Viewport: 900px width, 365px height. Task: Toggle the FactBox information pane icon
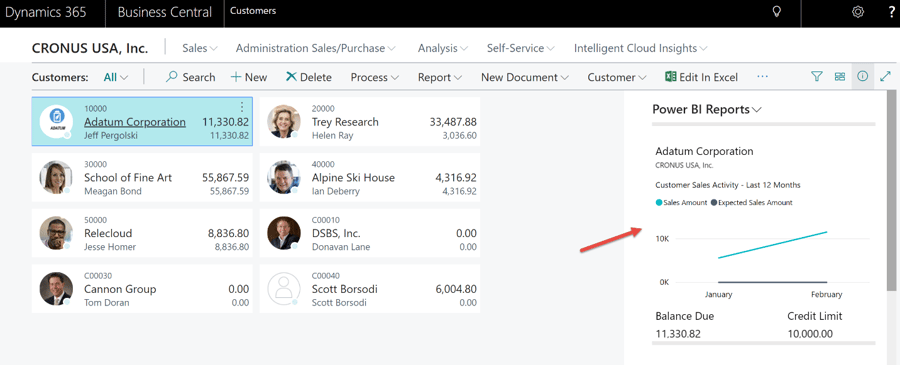coord(862,76)
